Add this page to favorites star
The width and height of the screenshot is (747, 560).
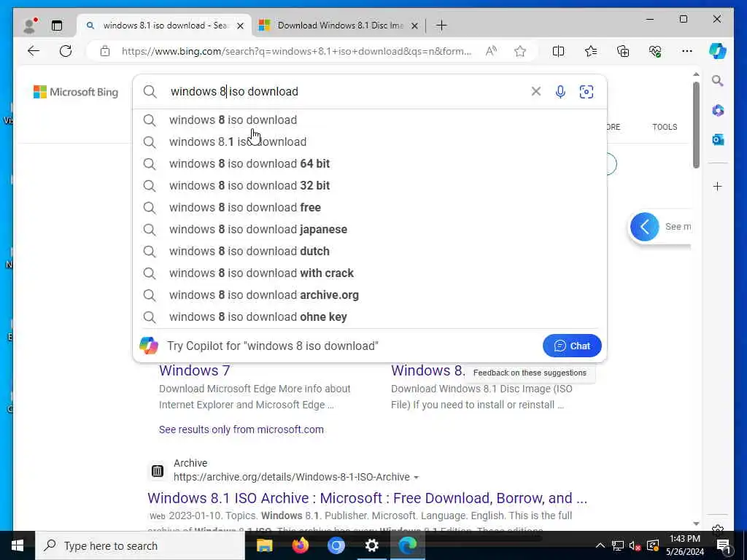(520, 51)
